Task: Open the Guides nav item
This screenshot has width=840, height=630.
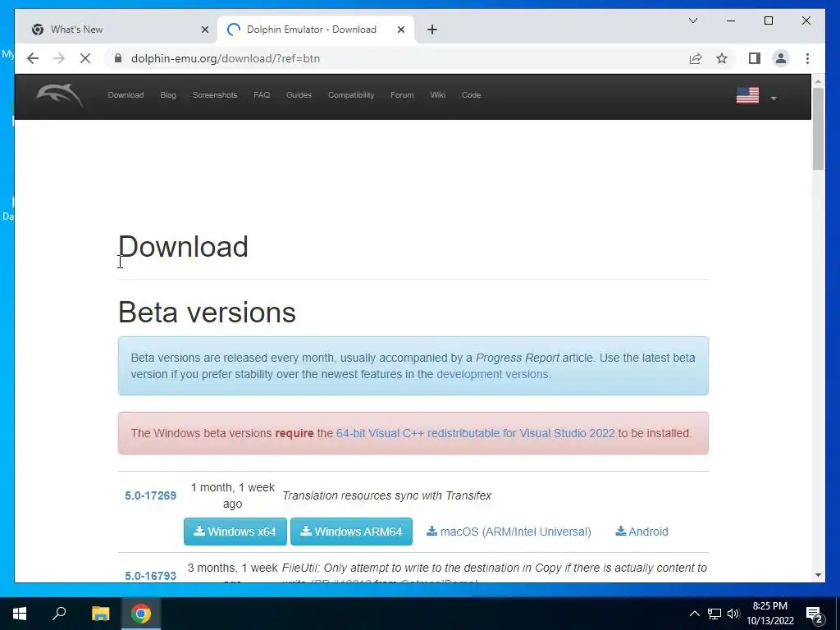Action: click(299, 95)
